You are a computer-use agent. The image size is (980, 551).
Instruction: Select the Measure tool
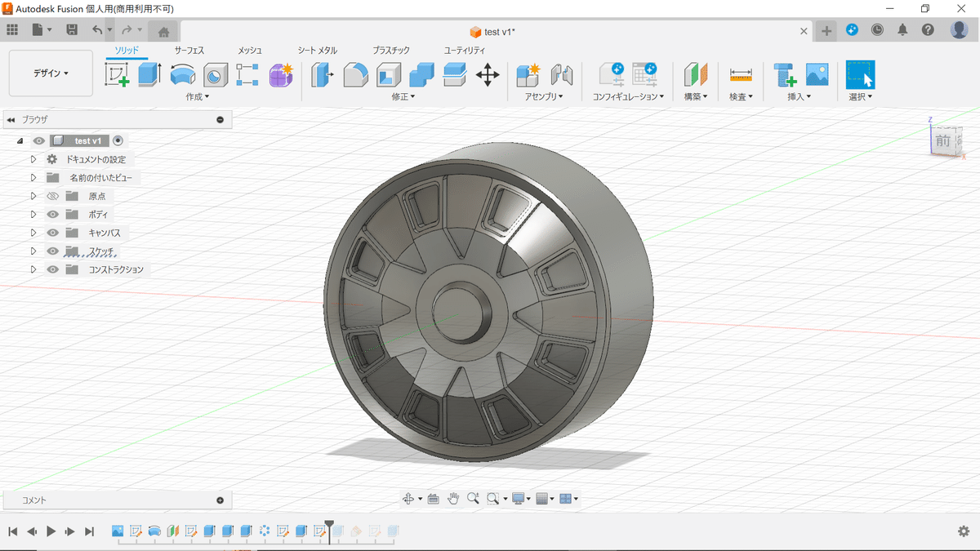(741, 75)
